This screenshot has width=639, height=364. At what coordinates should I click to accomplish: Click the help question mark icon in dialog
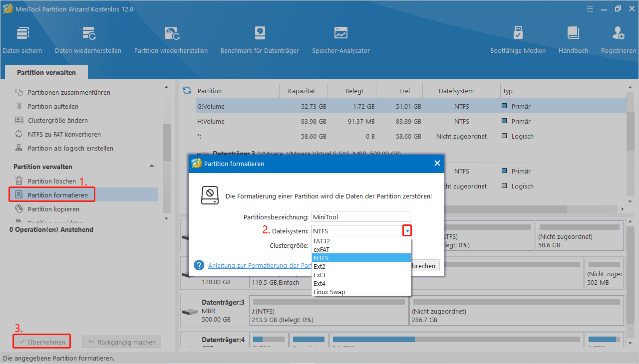point(199,265)
